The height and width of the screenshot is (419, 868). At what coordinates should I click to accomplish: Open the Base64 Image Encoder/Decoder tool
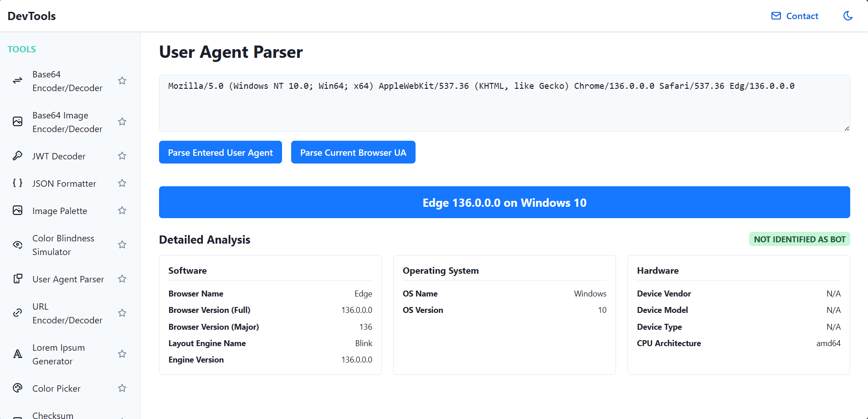[67, 122]
